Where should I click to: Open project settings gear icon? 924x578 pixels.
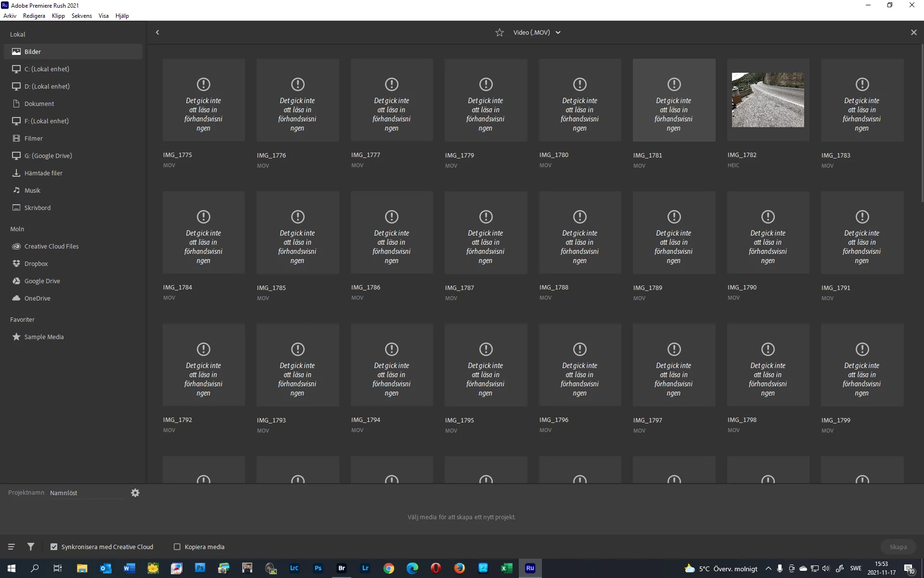(135, 493)
